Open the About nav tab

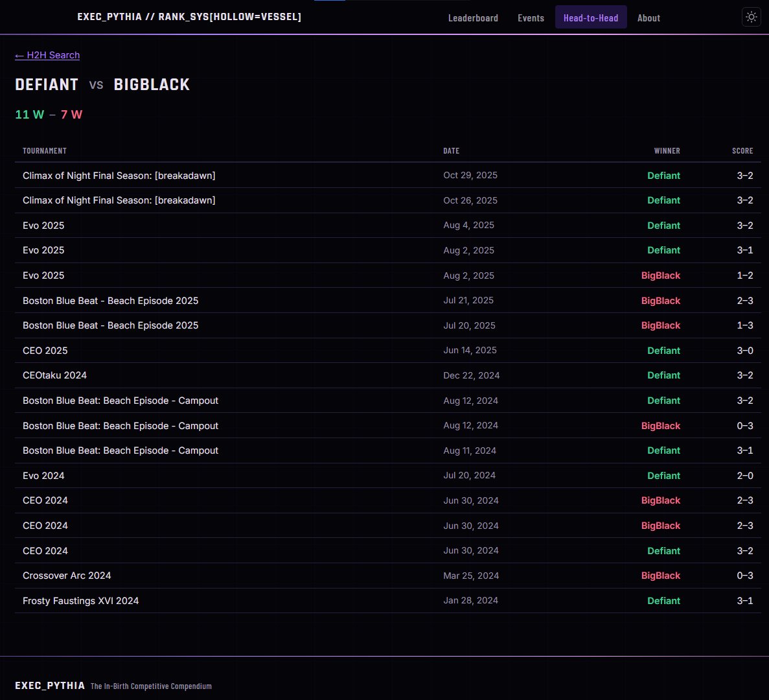[x=648, y=17]
